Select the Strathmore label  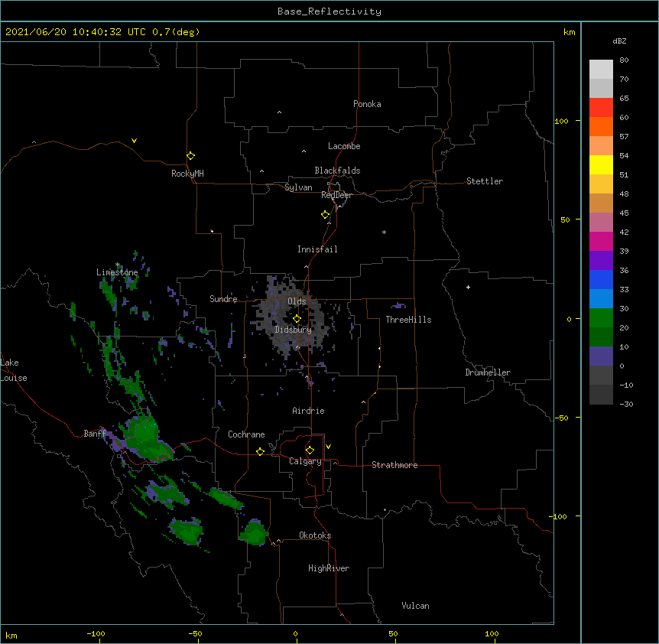(394, 465)
